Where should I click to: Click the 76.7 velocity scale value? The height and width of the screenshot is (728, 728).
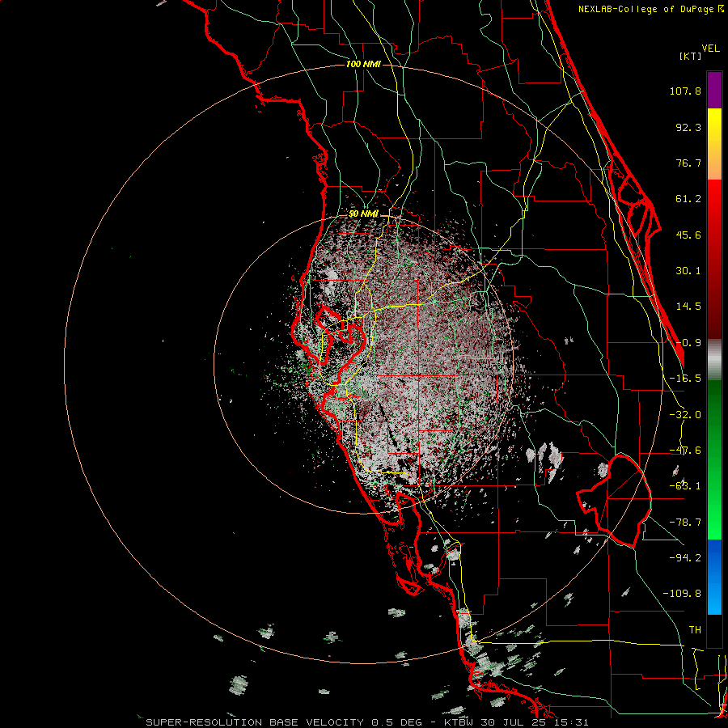(x=688, y=163)
